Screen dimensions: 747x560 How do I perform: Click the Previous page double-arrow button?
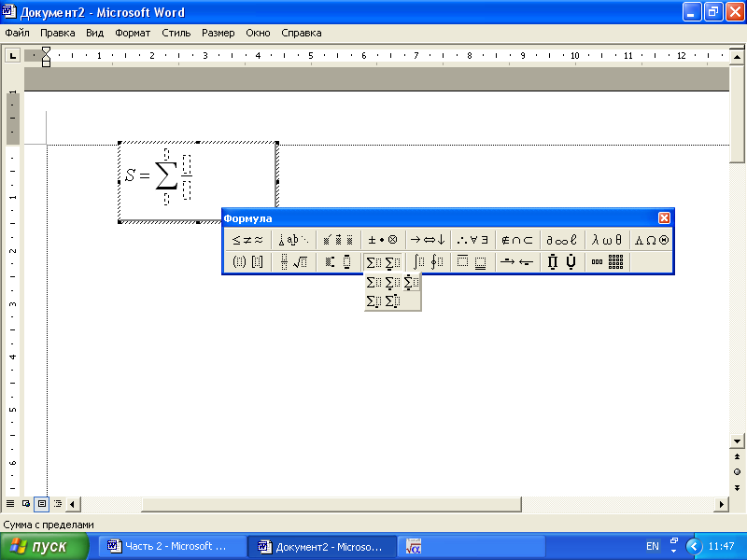click(737, 456)
